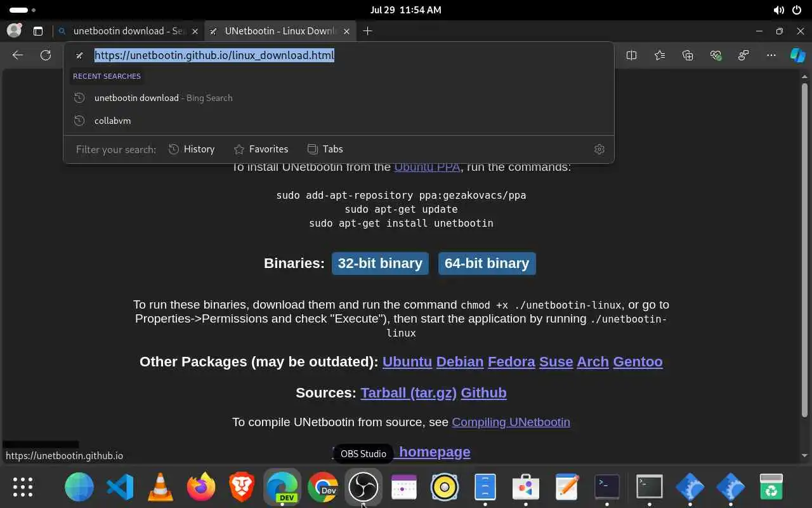Open the Fedora package link
This screenshot has width=812, height=508.
[x=511, y=362]
